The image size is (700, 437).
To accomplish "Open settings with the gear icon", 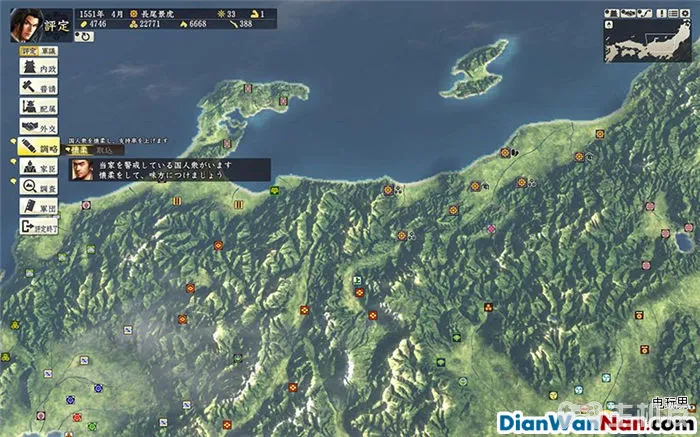I will coord(686,13).
